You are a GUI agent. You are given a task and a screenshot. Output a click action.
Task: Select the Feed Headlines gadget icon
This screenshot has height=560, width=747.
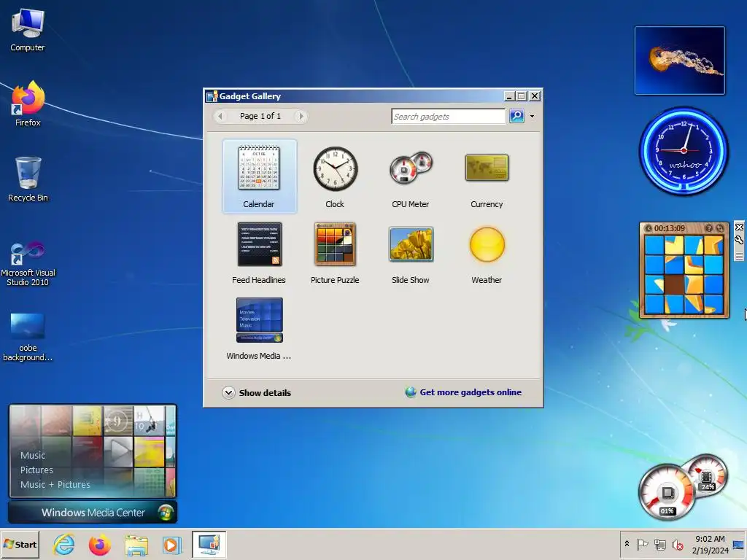pyautogui.click(x=259, y=244)
